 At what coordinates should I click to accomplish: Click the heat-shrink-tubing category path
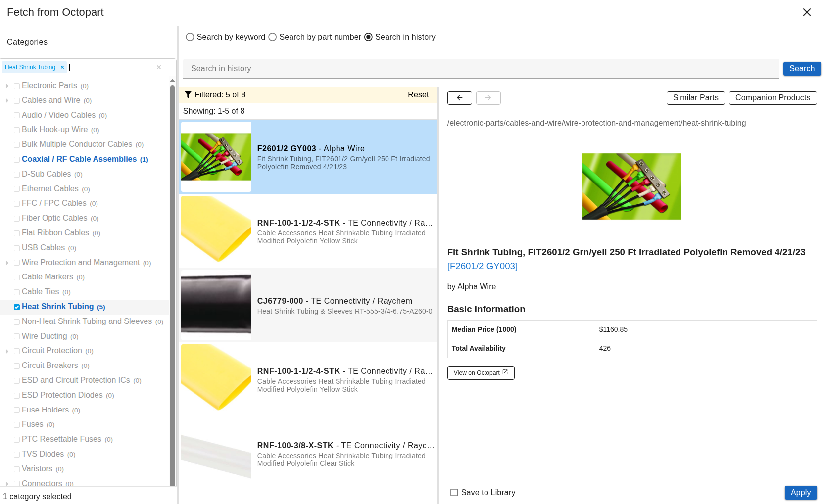(596, 123)
